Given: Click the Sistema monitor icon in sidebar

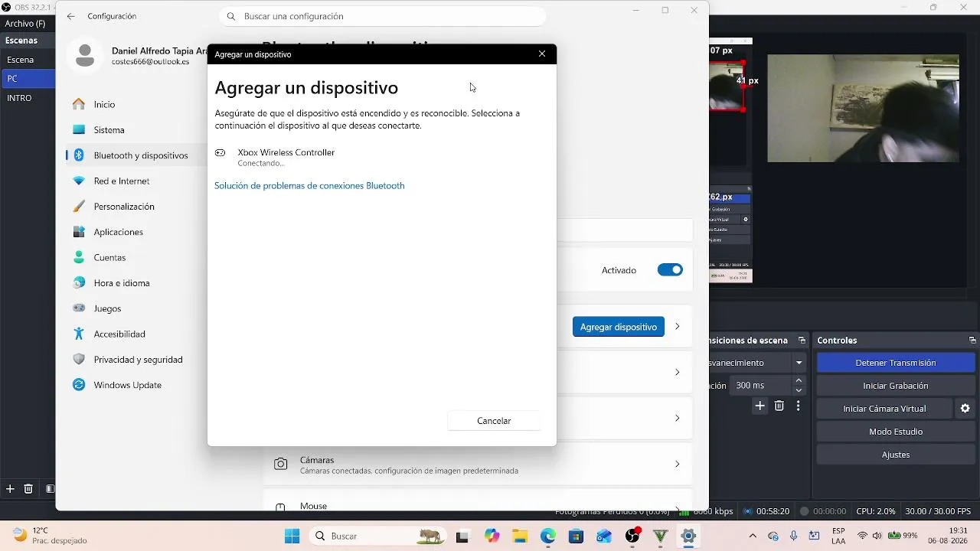Looking at the screenshot, I should (79, 130).
